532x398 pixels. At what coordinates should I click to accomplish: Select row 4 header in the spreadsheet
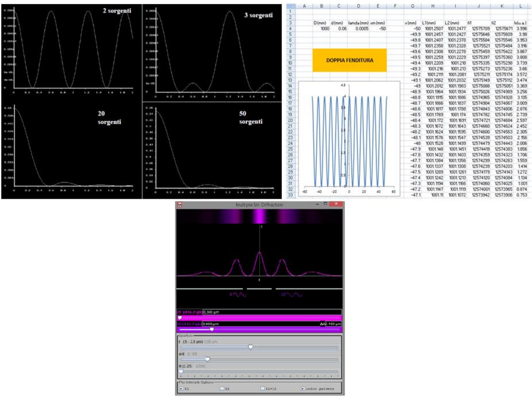click(x=290, y=29)
